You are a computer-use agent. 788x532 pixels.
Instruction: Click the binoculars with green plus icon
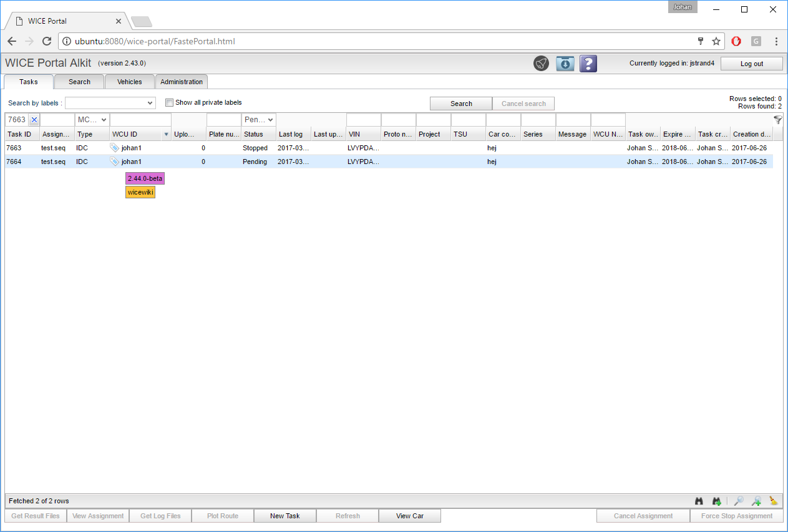tap(717, 501)
